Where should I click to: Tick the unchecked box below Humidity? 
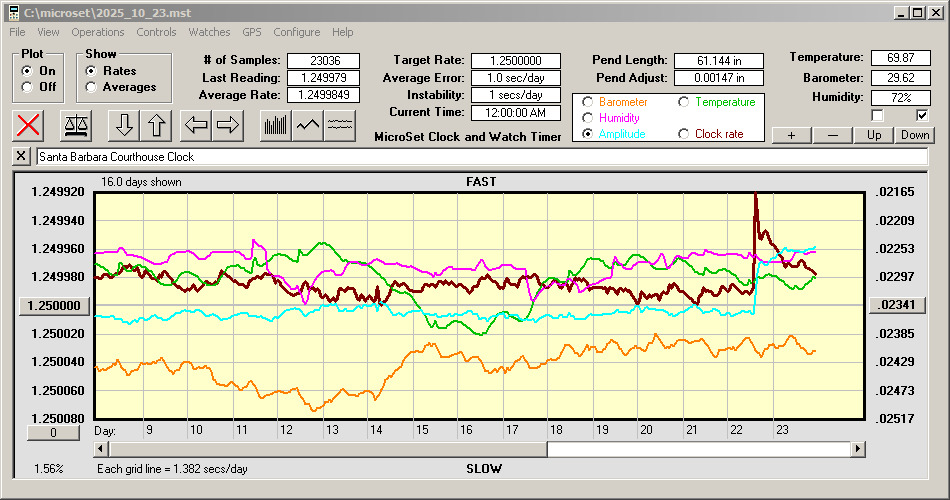tap(878, 115)
